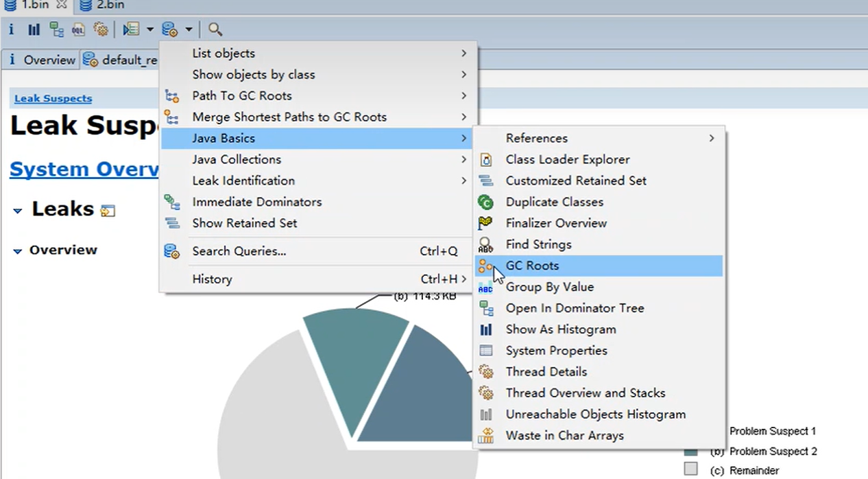Image resolution: width=868 pixels, height=479 pixels.
Task: Open the OQL query editor icon
Action: 78,30
